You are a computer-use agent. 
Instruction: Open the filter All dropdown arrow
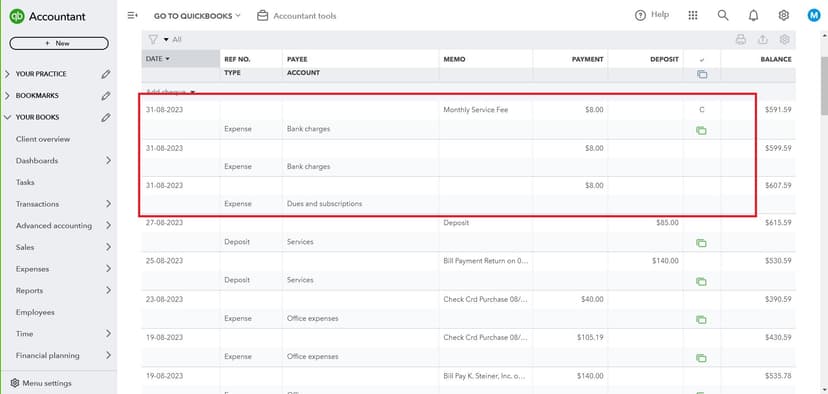166,40
